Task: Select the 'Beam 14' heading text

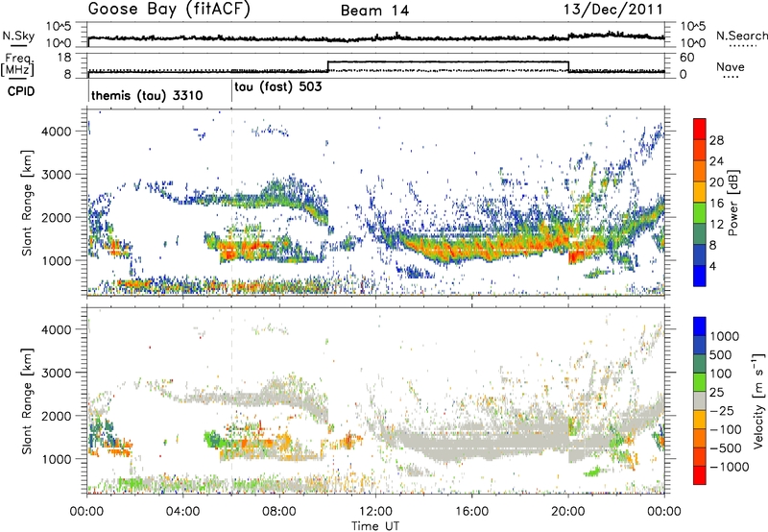Action: (374, 11)
